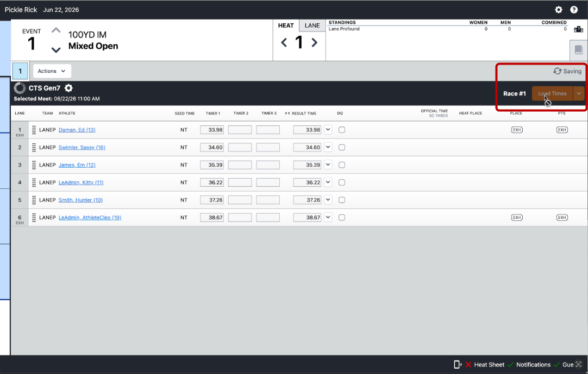Open athlete link LeAdmin, AthleteCleo (19)
The image size is (588, 374).
coord(90,218)
